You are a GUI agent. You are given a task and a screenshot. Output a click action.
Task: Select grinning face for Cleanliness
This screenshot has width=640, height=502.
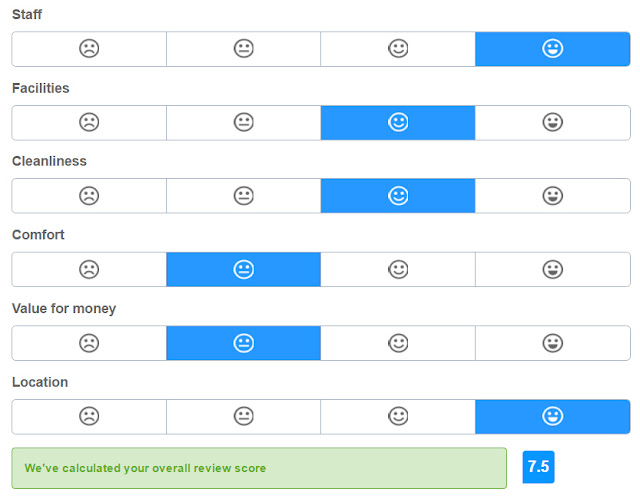pyautogui.click(x=553, y=196)
